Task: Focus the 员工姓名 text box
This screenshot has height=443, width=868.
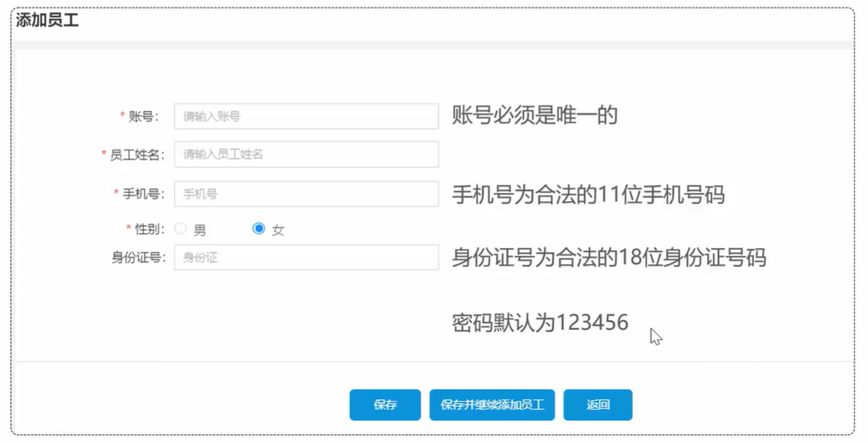Action: point(306,154)
